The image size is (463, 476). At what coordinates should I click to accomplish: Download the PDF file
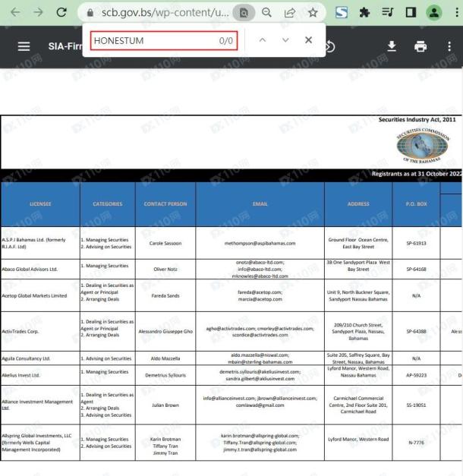click(392, 46)
